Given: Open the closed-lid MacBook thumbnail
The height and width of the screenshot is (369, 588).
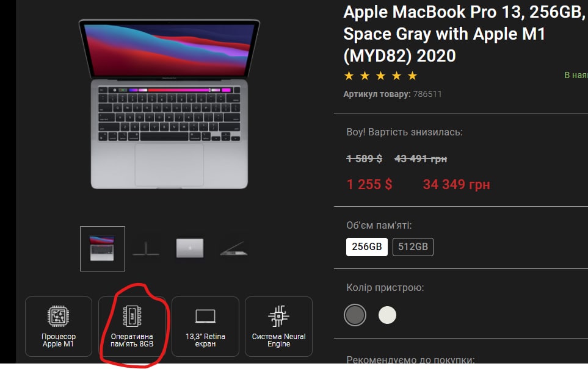Looking at the screenshot, I should [x=190, y=248].
